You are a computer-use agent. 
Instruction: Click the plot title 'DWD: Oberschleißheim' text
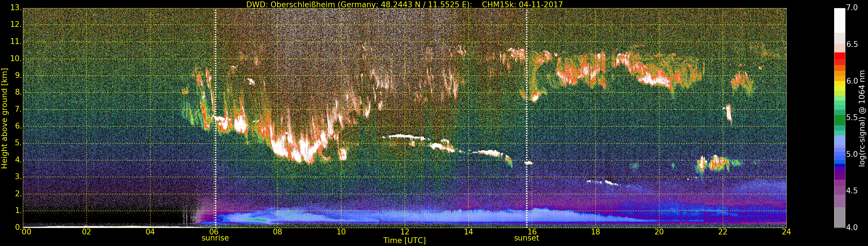291,4
